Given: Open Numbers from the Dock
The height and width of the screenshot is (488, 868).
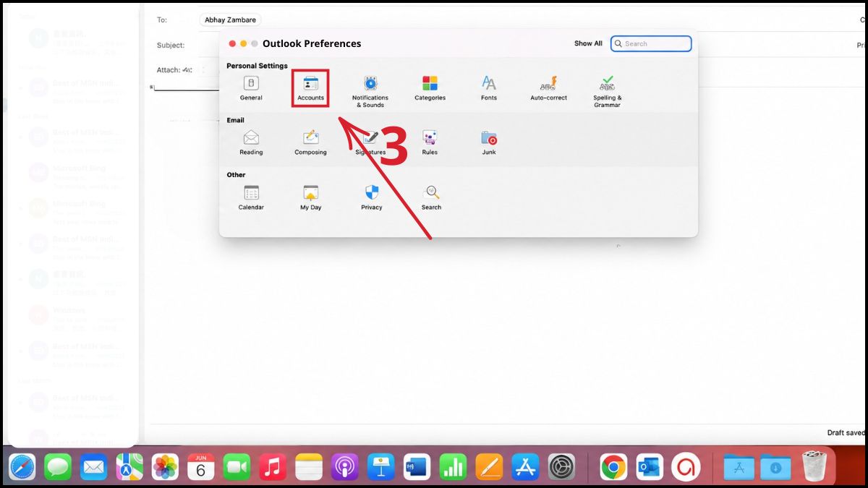Looking at the screenshot, I should (453, 467).
